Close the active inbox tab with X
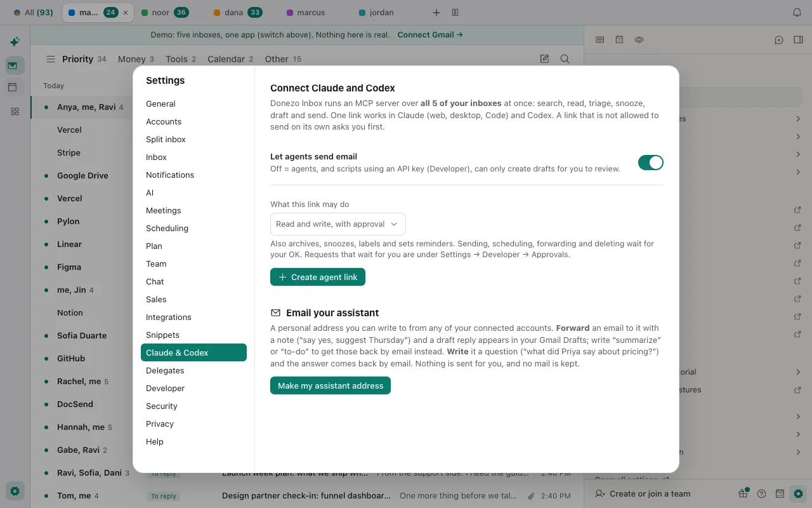Image resolution: width=812 pixels, height=508 pixels. click(x=126, y=13)
